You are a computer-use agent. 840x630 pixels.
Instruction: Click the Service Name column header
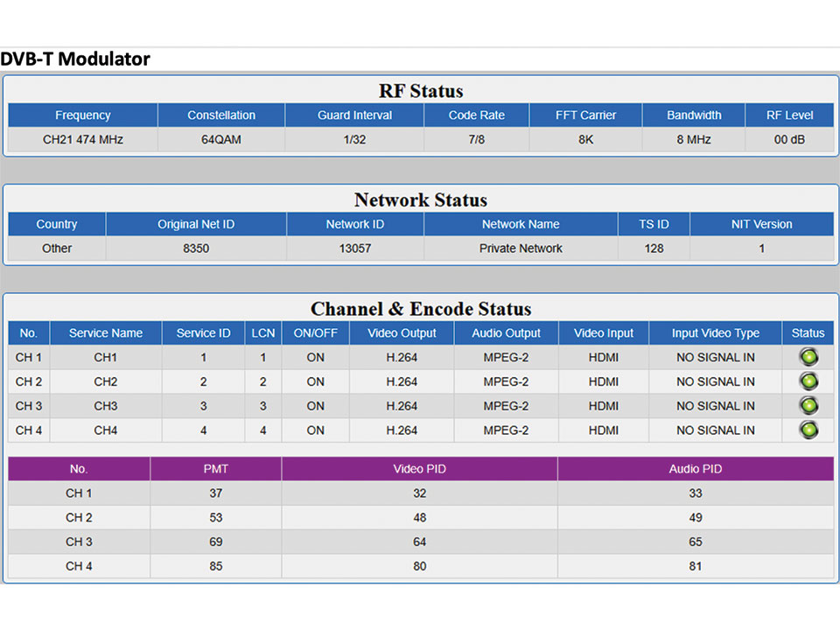pos(106,332)
